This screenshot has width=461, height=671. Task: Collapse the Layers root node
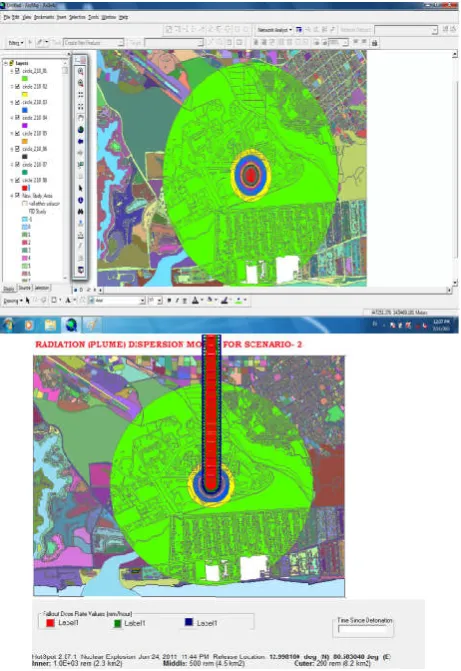(6, 63)
